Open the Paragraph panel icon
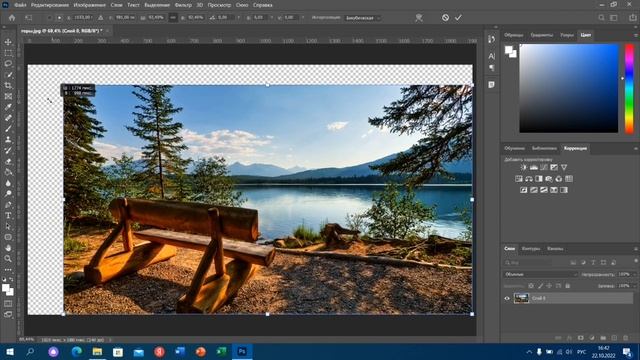640x360 pixels. 491,68
